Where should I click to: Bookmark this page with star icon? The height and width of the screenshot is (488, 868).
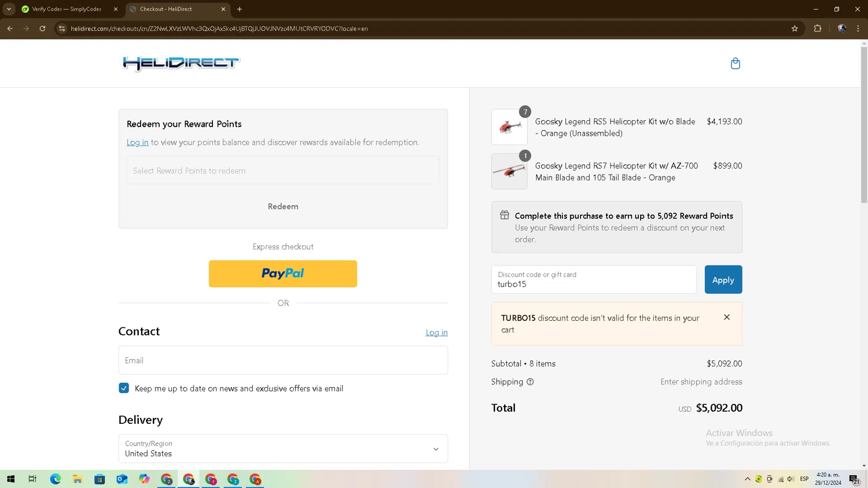point(795,28)
